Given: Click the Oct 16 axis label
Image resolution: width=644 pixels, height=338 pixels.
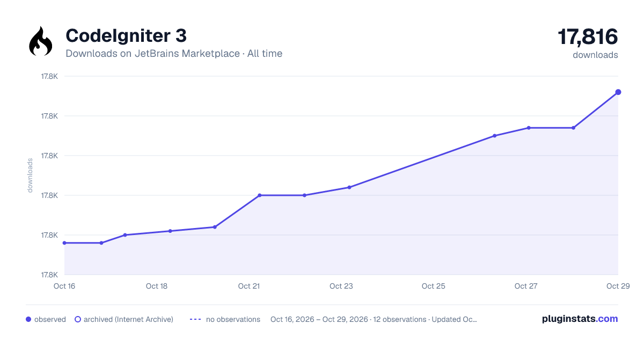Looking at the screenshot, I should (x=64, y=286).
